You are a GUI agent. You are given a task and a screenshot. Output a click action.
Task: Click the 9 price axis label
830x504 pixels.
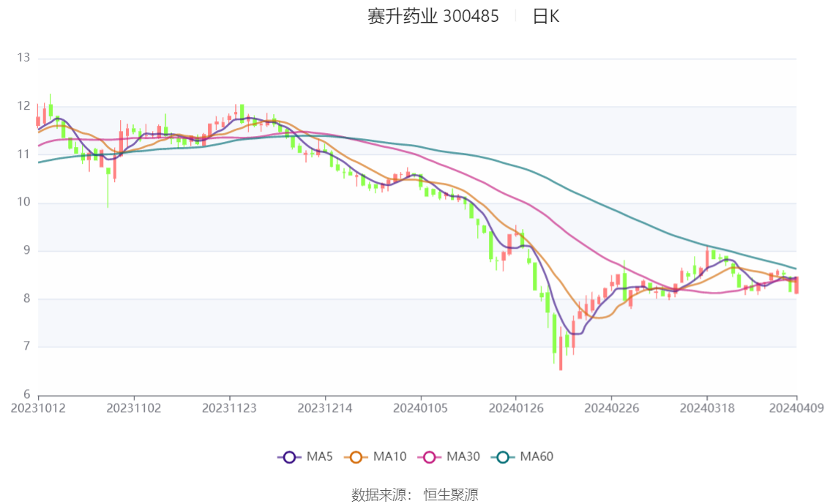(x=26, y=250)
